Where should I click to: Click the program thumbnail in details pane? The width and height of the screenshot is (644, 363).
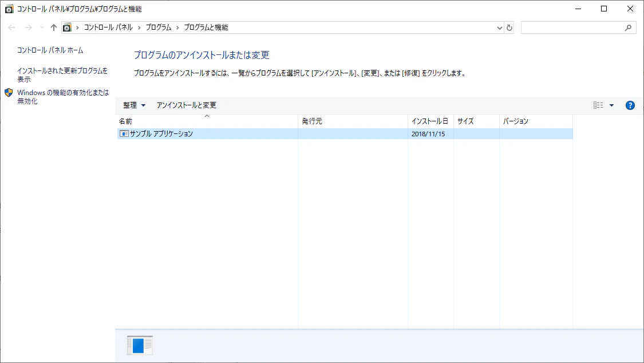[140, 345]
